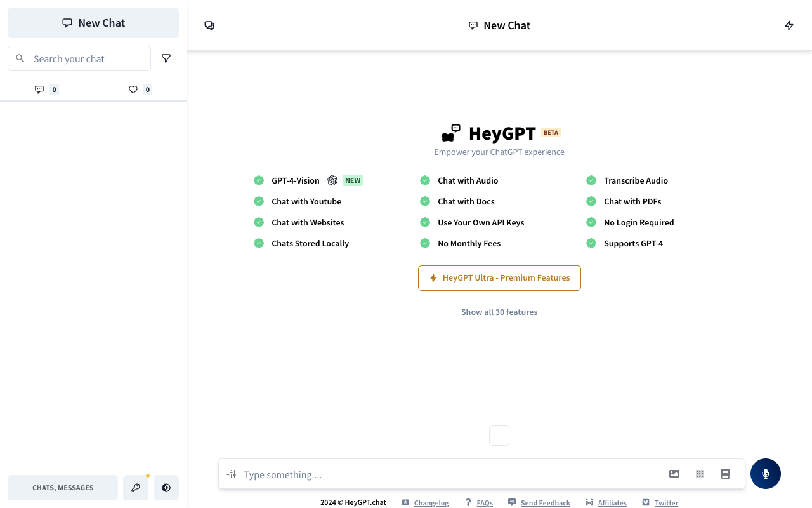Start a New Chat from the sidebar

click(x=93, y=23)
